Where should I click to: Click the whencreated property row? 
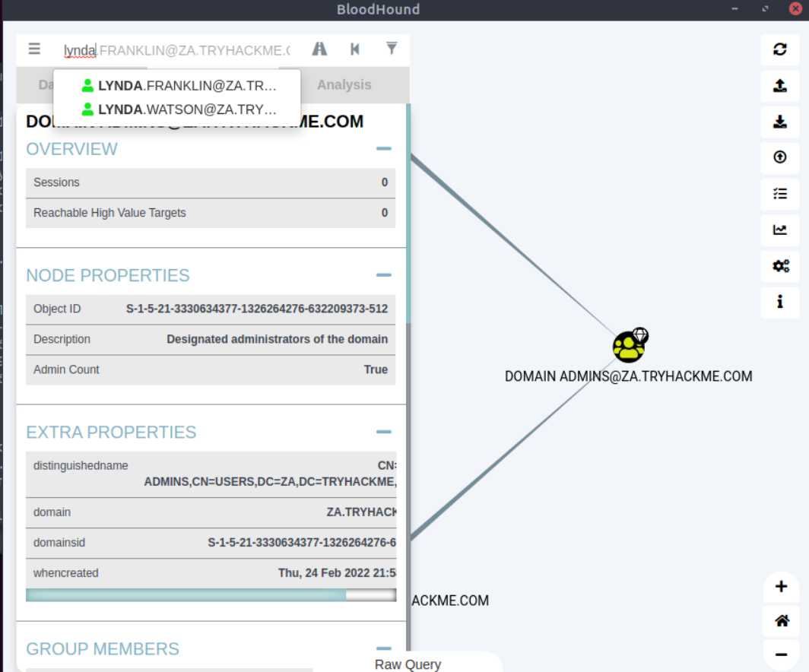[x=211, y=573]
